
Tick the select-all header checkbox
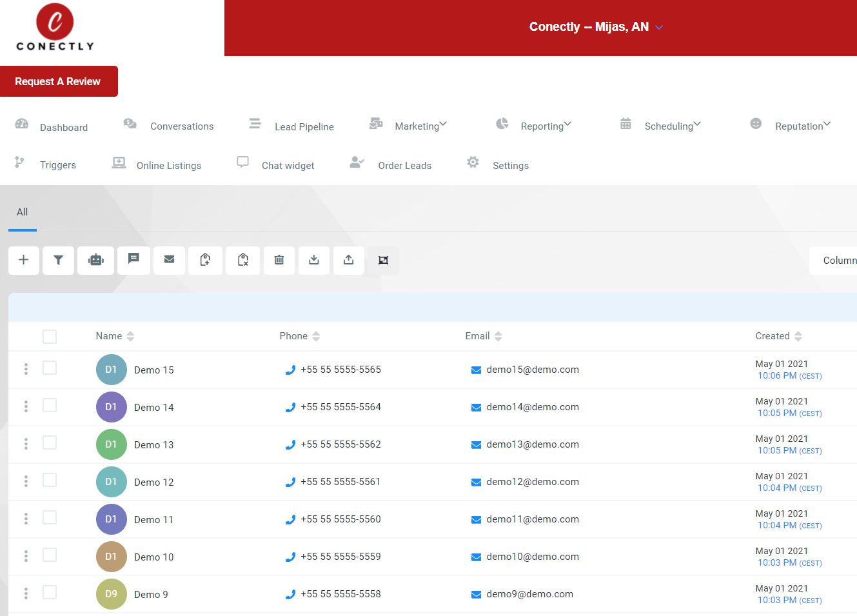click(x=50, y=337)
